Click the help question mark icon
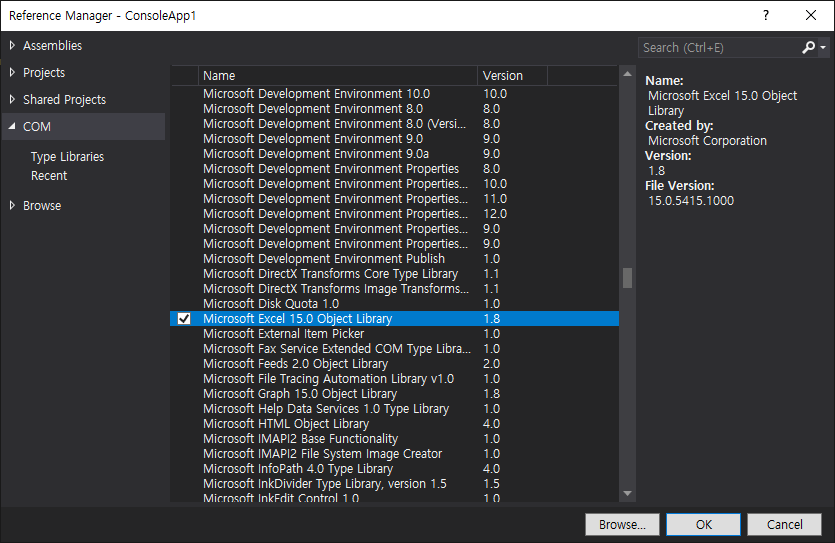Viewport: 835px width, 543px height. [x=766, y=15]
